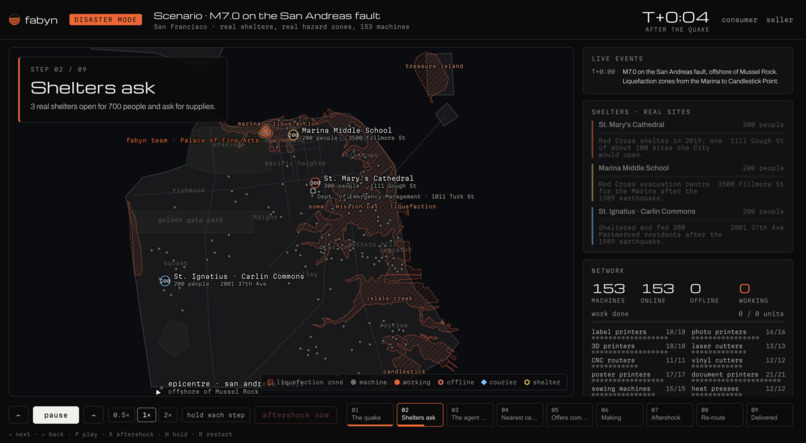Click the orange WORKING stat

pyautogui.click(x=754, y=292)
